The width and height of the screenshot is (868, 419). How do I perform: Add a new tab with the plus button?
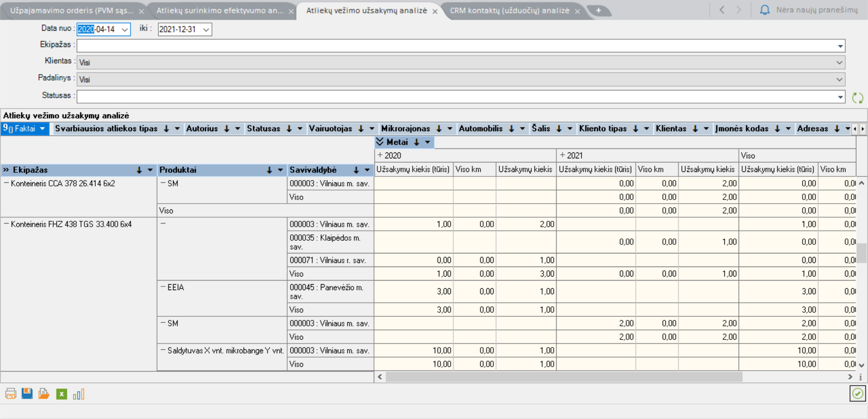point(598,10)
